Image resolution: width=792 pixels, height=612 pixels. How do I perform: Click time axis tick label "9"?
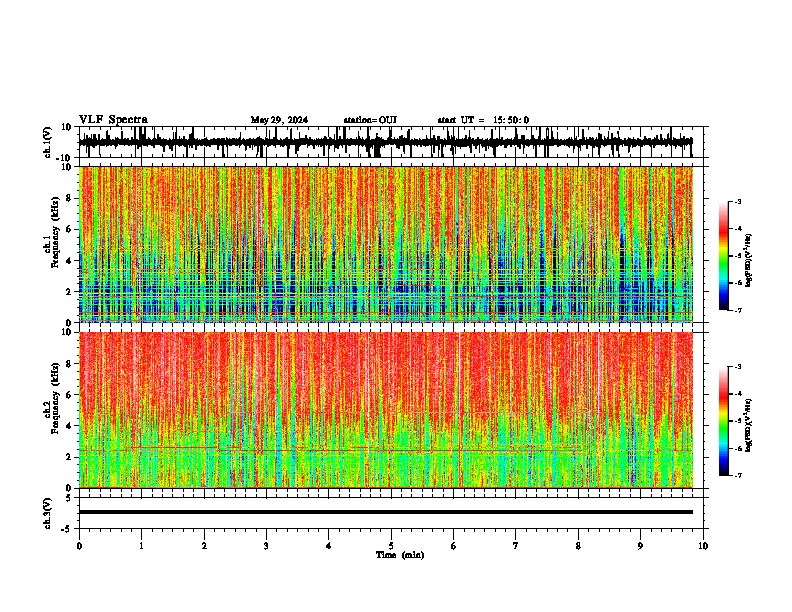click(x=640, y=546)
